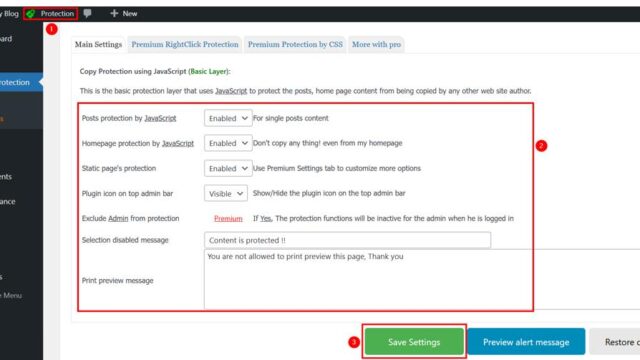Open the More with pro tab
Viewport: 640px width, 360px height.
376,44
